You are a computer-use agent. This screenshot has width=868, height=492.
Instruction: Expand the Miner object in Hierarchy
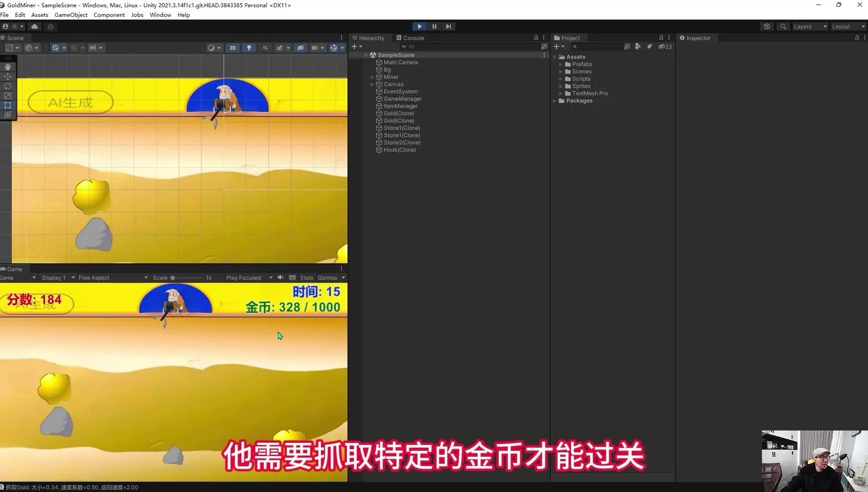(372, 77)
